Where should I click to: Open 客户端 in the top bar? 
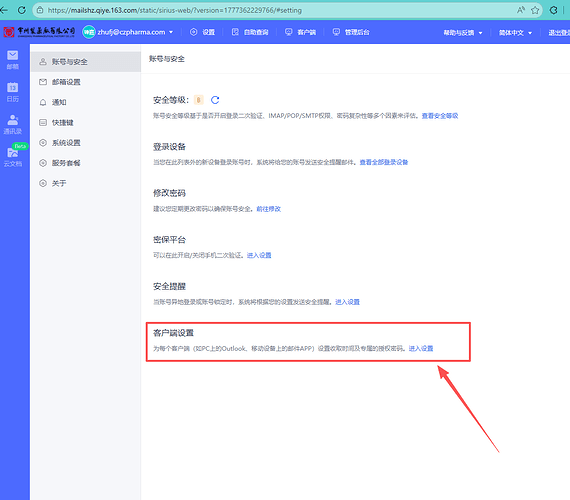click(301, 32)
